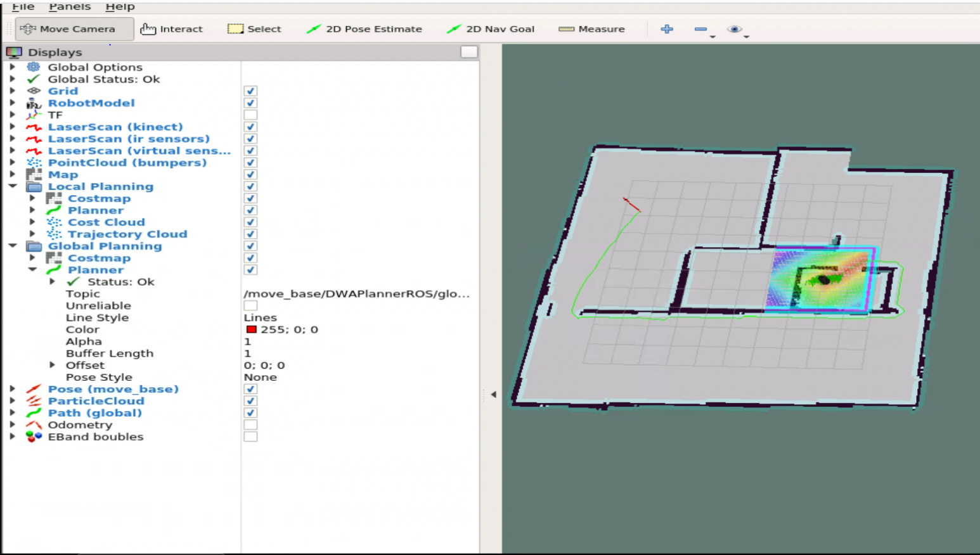Open the File menu
Image resolution: width=980 pixels, height=555 pixels.
pyautogui.click(x=23, y=7)
